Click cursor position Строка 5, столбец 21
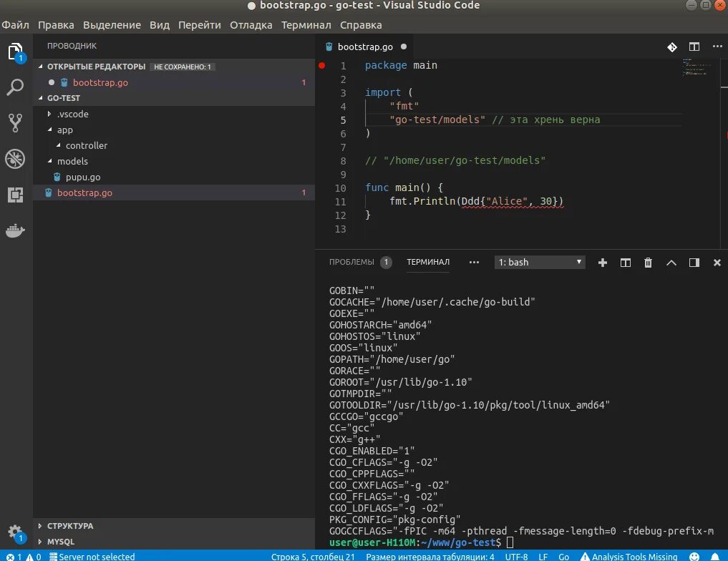This screenshot has width=728, height=561. (313, 557)
